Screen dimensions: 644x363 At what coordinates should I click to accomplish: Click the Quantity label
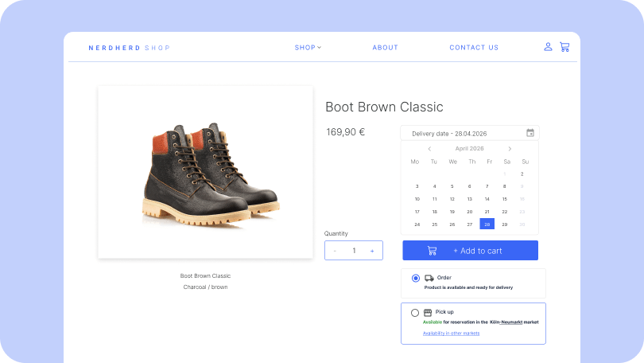click(x=336, y=233)
